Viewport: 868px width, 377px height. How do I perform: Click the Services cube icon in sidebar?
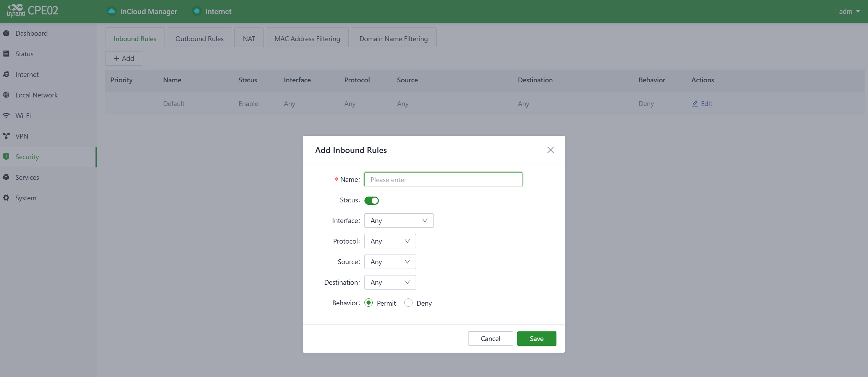pos(6,177)
